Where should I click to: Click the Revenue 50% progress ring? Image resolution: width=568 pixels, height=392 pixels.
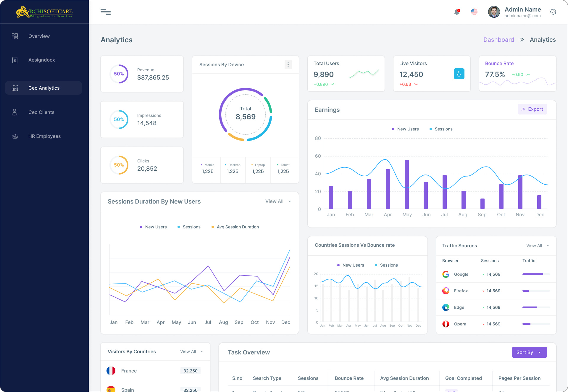click(119, 74)
